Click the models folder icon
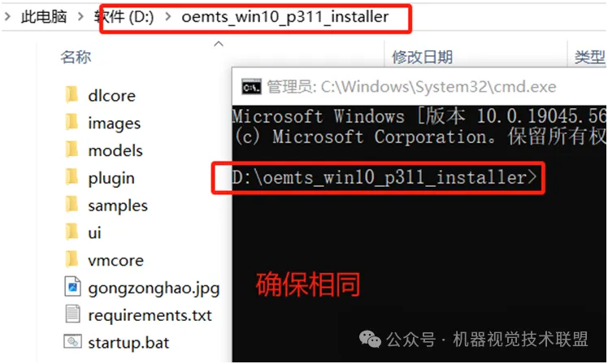The image size is (608, 364). pyautogui.click(x=72, y=150)
